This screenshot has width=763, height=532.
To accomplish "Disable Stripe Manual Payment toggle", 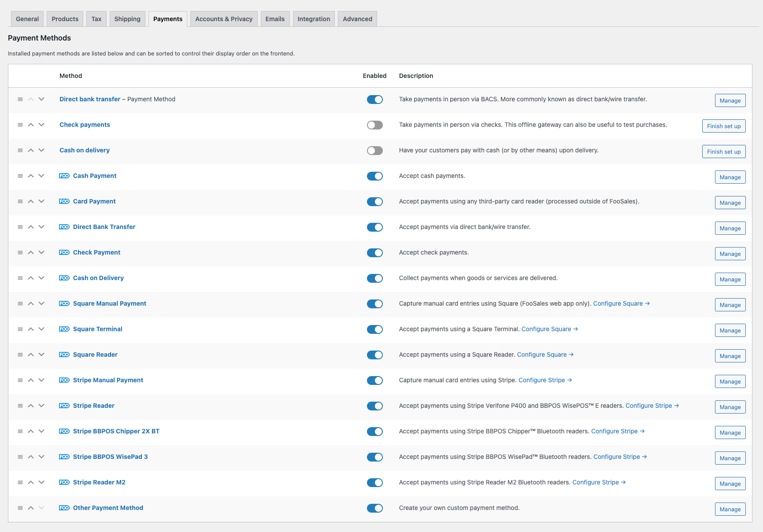I will coord(375,381).
